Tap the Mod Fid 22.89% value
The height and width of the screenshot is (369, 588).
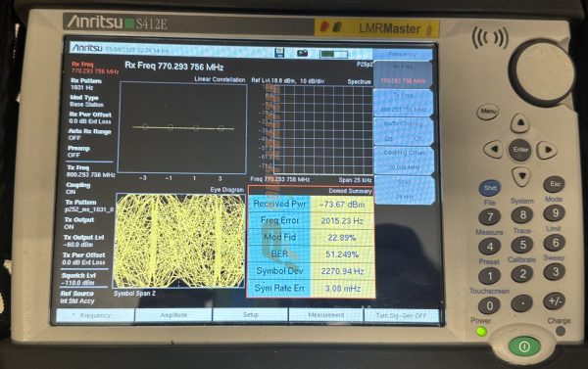click(342, 238)
